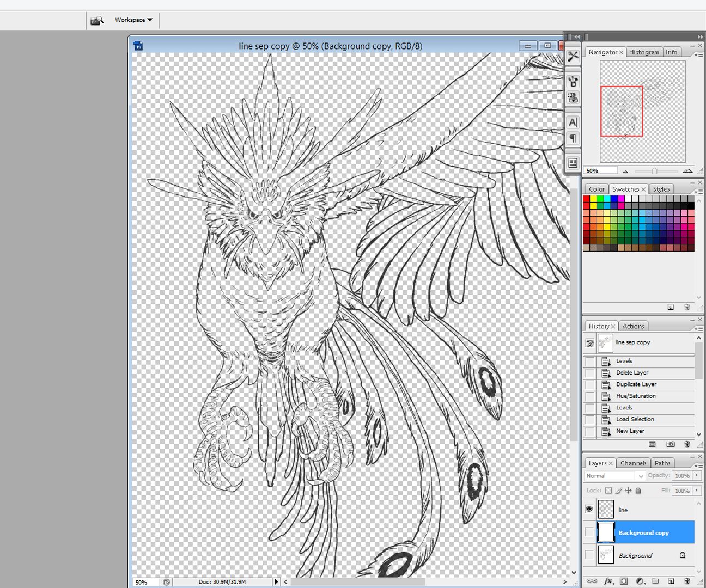Add a layer mask in Layers panel
706x588 pixels.
pos(624,581)
